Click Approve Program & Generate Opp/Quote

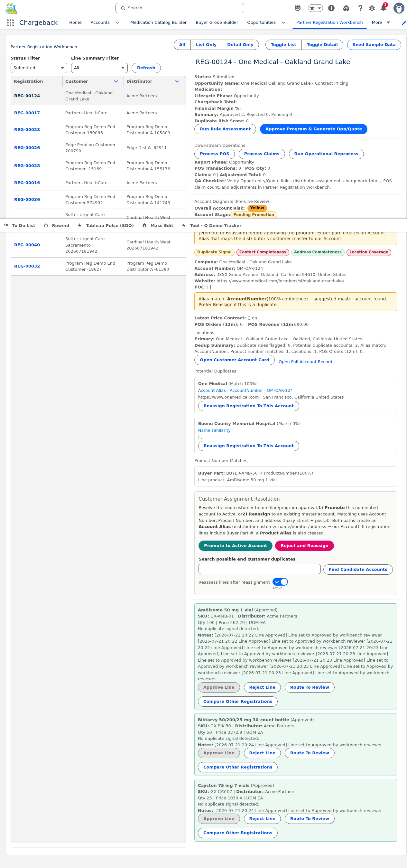(x=313, y=129)
